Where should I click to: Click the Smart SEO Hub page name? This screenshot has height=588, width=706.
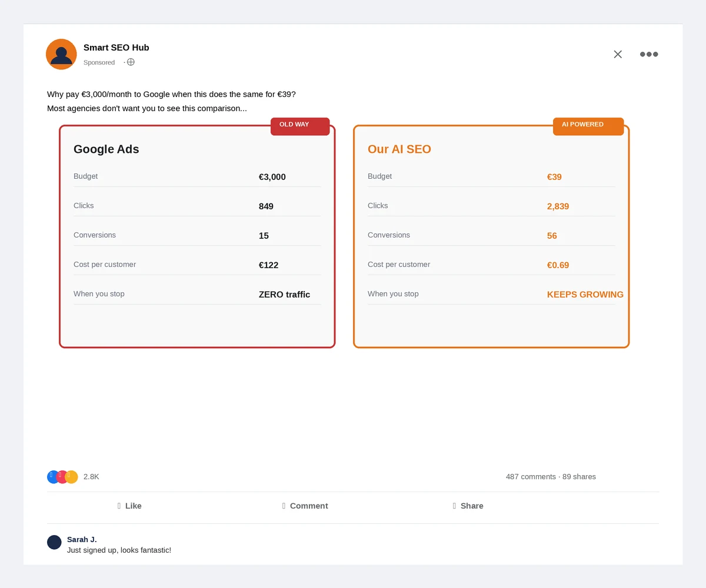point(116,48)
